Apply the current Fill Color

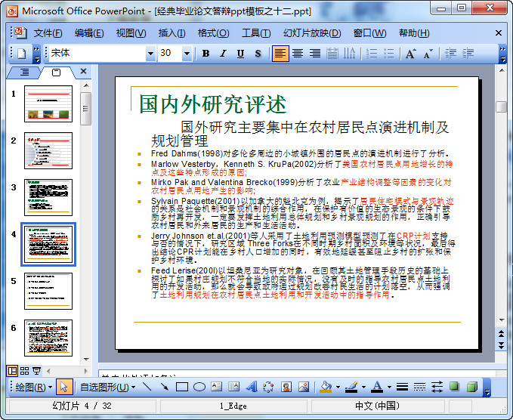(326, 388)
